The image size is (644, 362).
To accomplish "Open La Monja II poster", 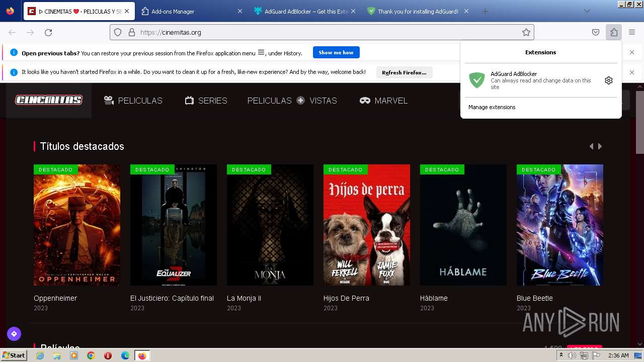I will click(x=270, y=225).
